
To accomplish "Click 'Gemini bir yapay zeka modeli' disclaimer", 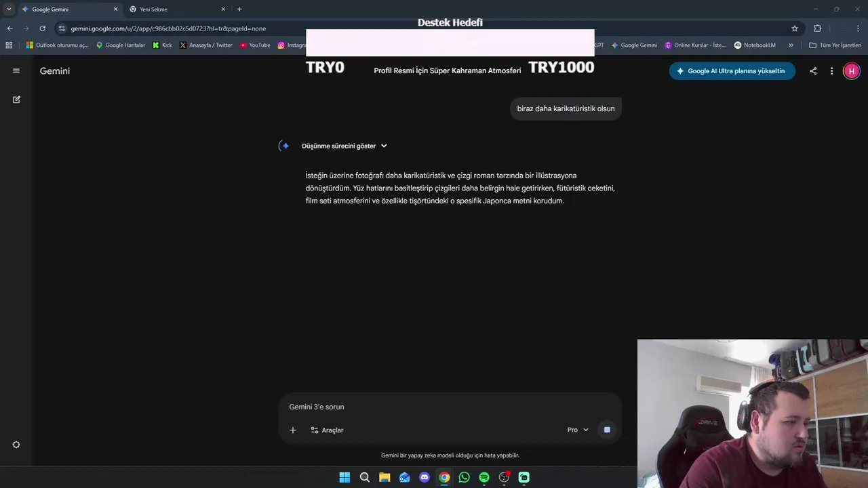I will [450, 455].
